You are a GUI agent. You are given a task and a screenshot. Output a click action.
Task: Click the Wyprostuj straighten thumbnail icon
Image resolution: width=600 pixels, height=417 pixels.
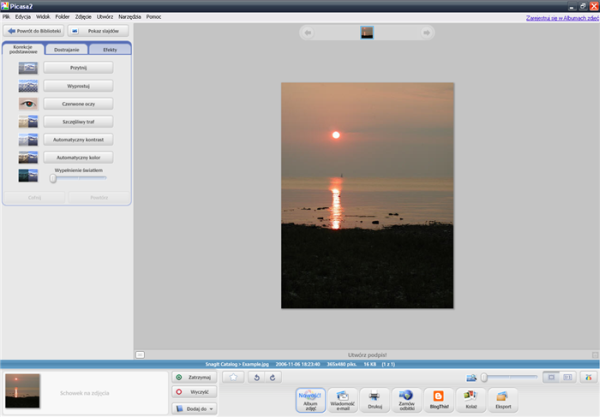click(x=28, y=86)
